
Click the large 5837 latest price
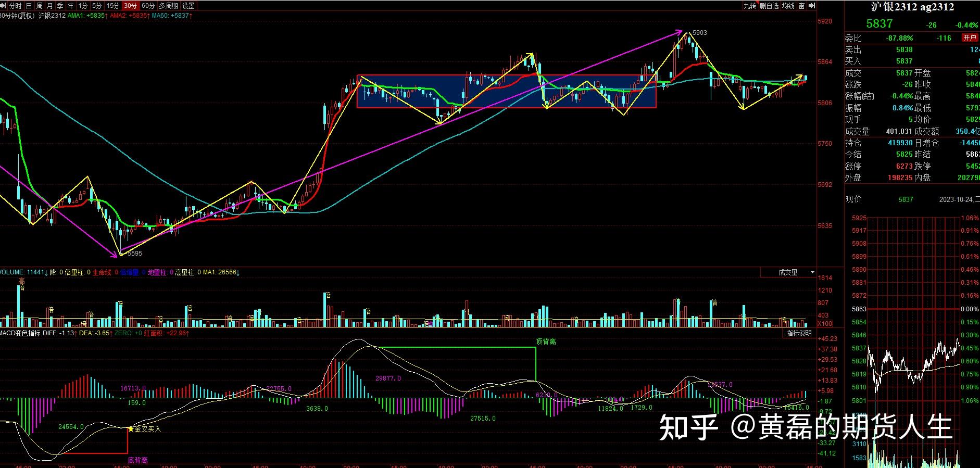click(880, 23)
